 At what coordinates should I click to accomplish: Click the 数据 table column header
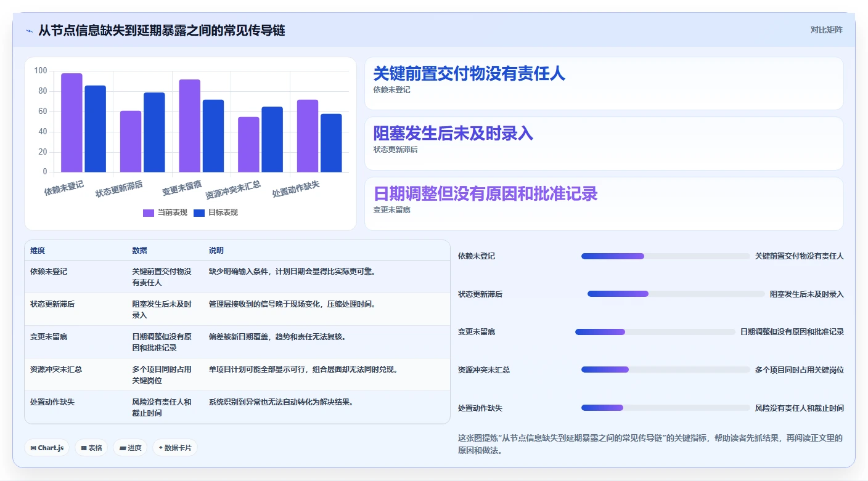point(139,251)
